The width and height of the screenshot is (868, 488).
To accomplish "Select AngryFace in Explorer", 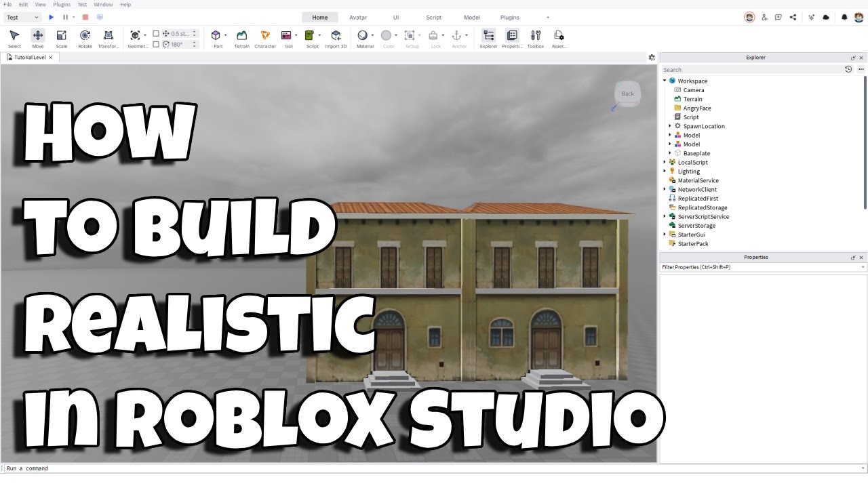I will [697, 108].
